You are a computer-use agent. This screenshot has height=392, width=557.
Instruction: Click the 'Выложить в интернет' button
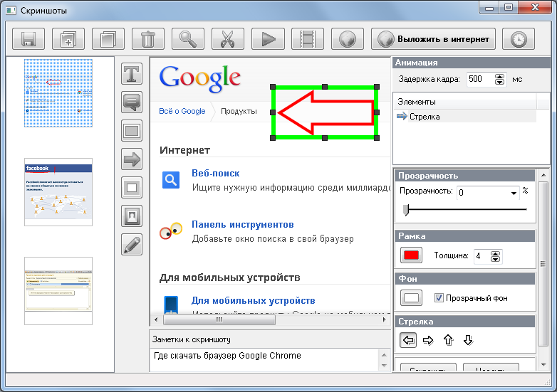pos(433,38)
